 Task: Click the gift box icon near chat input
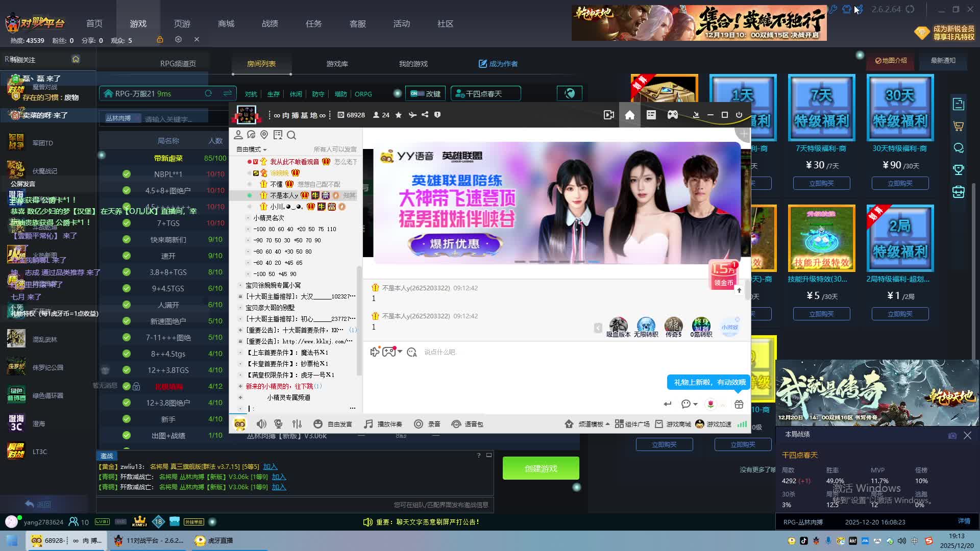click(x=739, y=404)
